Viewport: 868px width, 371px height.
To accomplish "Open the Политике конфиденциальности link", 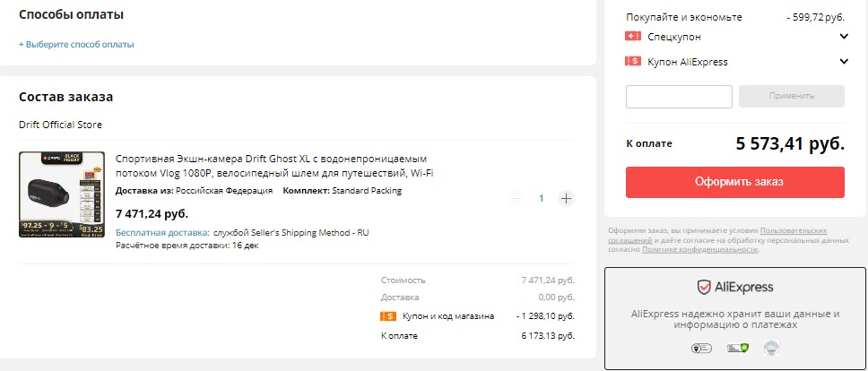I will click(699, 249).
